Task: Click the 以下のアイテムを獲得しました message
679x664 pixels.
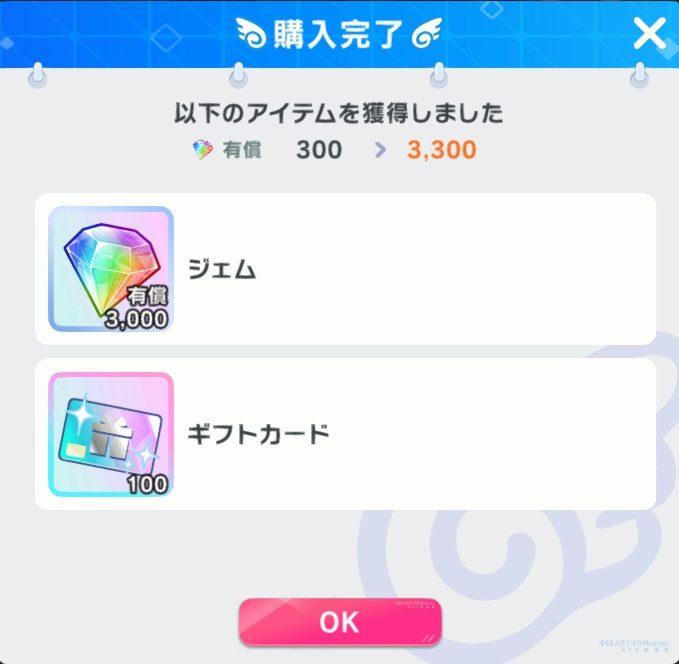Action: pyautogui.click(x=339, y=113)
